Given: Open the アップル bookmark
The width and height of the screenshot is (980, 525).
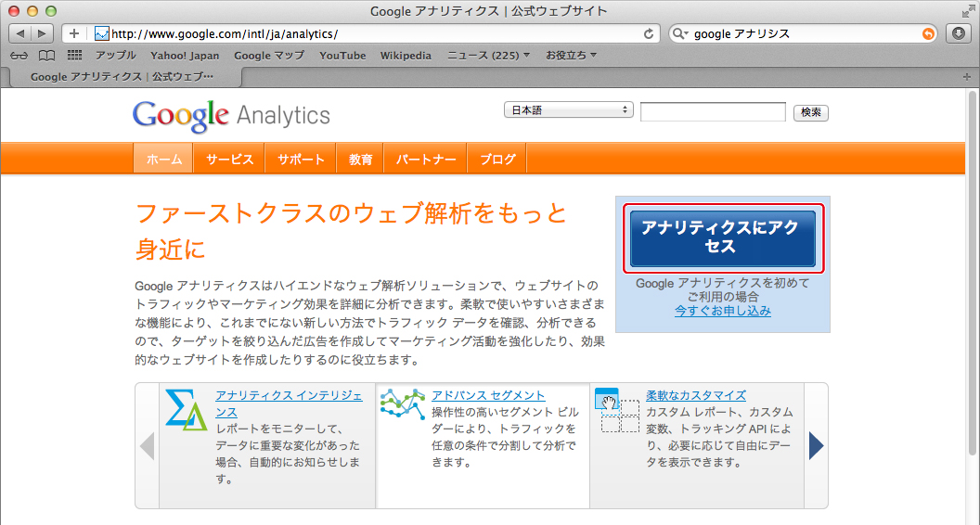Looking at the screenshot, I should click(x=116, y=56).
